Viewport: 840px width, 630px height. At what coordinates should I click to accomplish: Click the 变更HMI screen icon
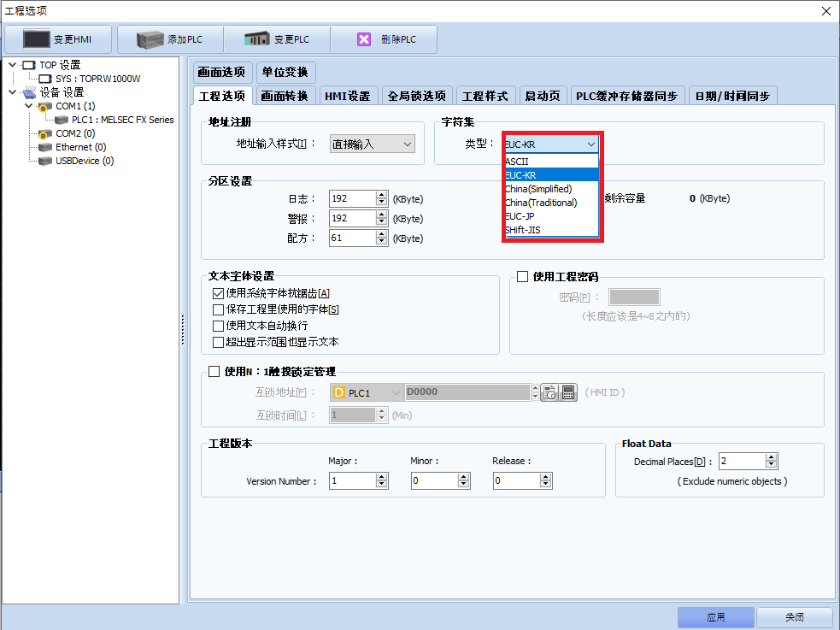click(37, 39)
